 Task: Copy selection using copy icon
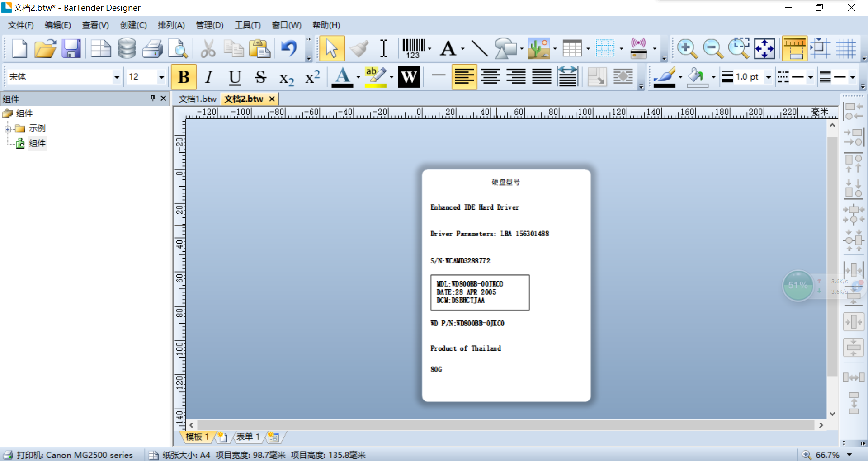(x=234, y=49)
